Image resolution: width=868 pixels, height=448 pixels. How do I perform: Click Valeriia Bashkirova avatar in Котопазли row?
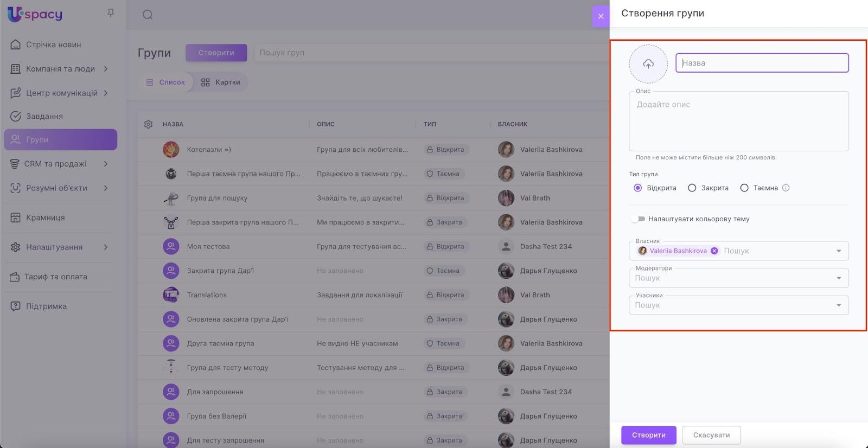[x=506, y=150]
